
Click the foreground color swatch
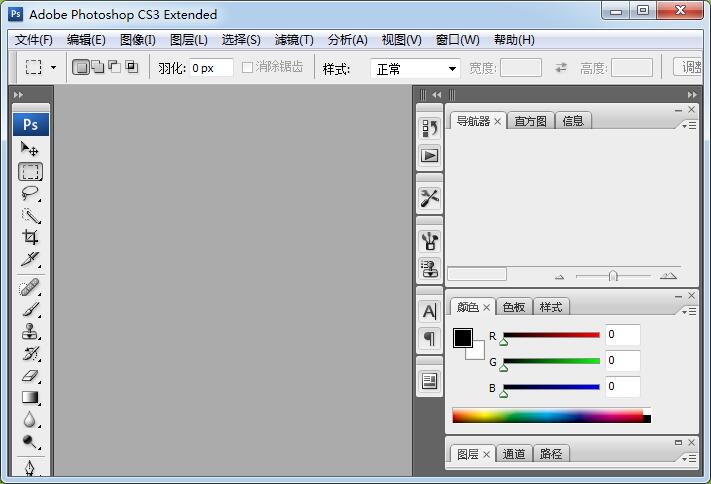[463, 338]
